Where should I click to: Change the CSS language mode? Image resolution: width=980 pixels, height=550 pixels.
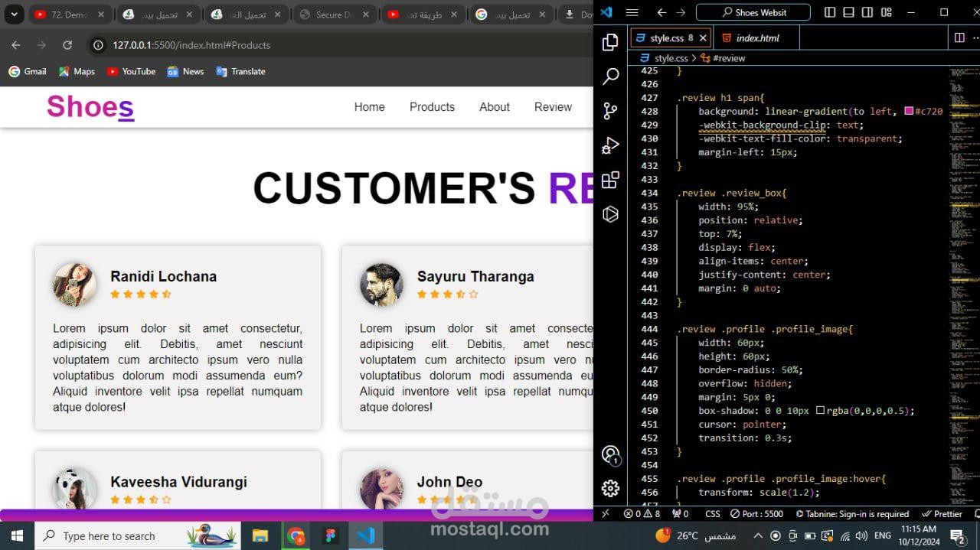tap(712, 514)
